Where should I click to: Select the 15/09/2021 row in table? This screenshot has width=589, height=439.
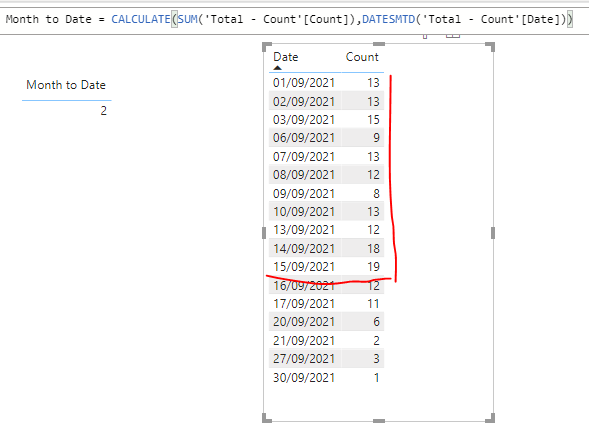pyautogui.click(x=326, y=267)
